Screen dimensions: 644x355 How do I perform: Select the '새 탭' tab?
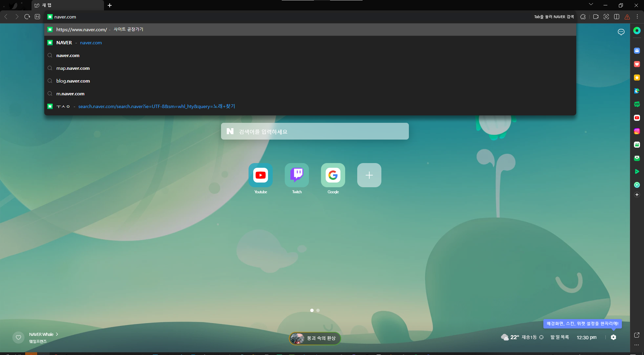68,5
